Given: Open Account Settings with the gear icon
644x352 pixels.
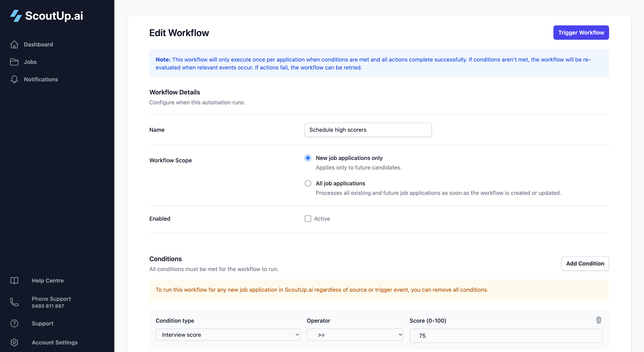Looking at the screenshot, I should click(14, 342).
